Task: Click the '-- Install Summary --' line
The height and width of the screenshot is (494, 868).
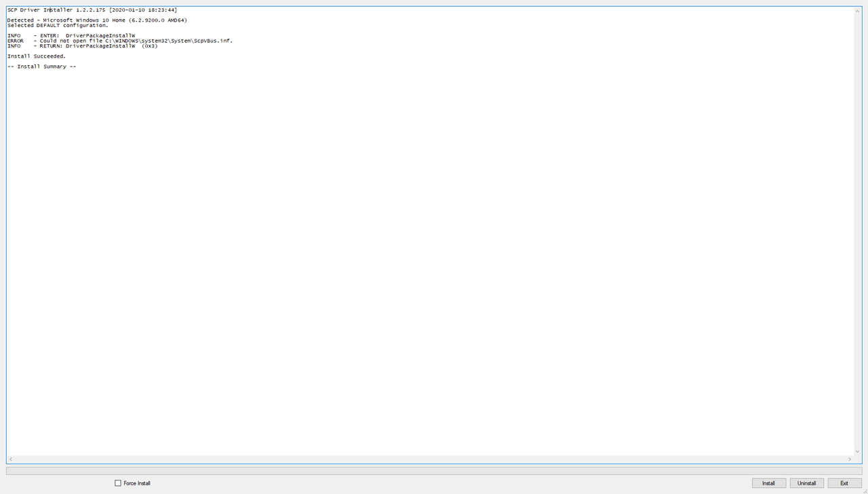Action: pos(41,66)
